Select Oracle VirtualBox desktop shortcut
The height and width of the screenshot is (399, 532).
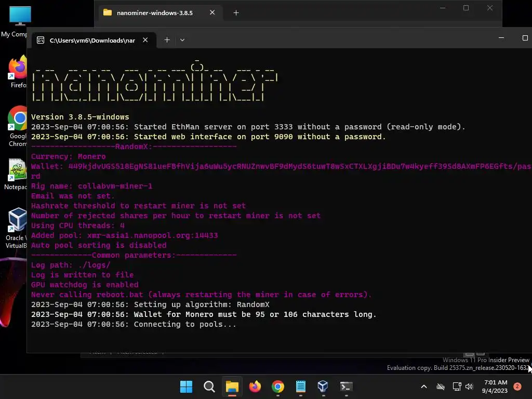coord(16,229)
